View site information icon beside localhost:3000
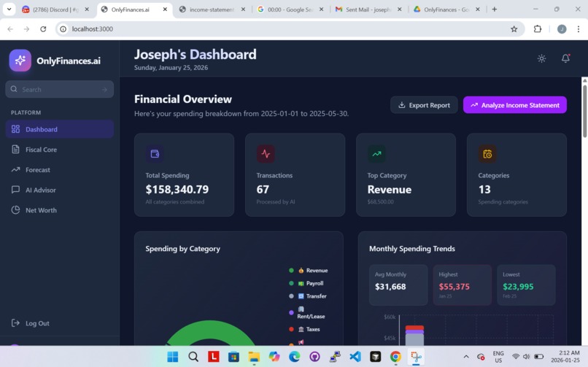 pos(63,29)
